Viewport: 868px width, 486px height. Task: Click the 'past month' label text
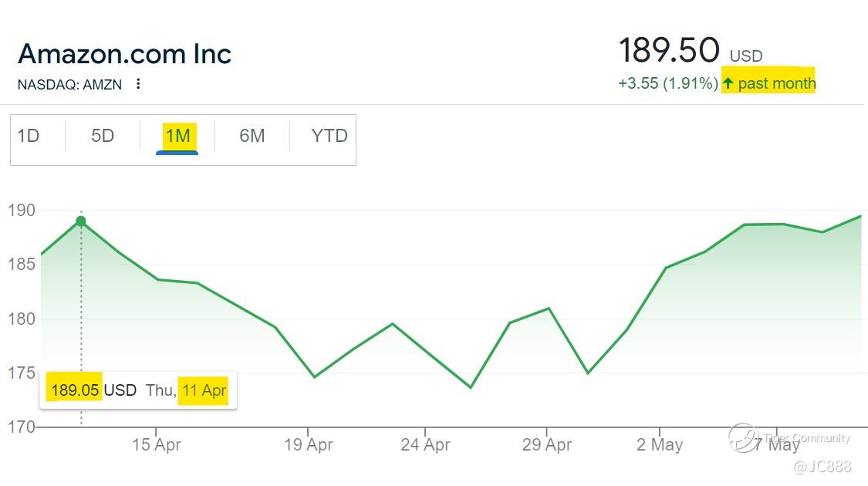(776, 83)
